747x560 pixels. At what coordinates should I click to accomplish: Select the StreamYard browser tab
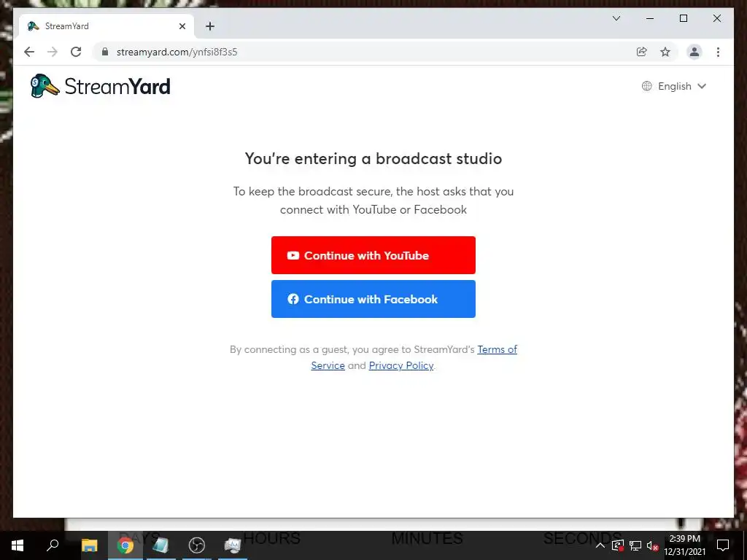coord(107,26)
